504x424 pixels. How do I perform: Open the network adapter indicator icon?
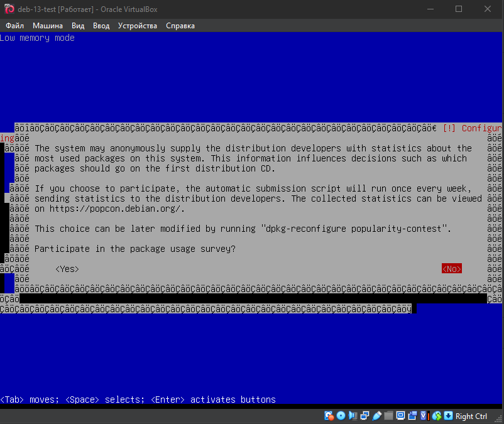tap(364, 416)
